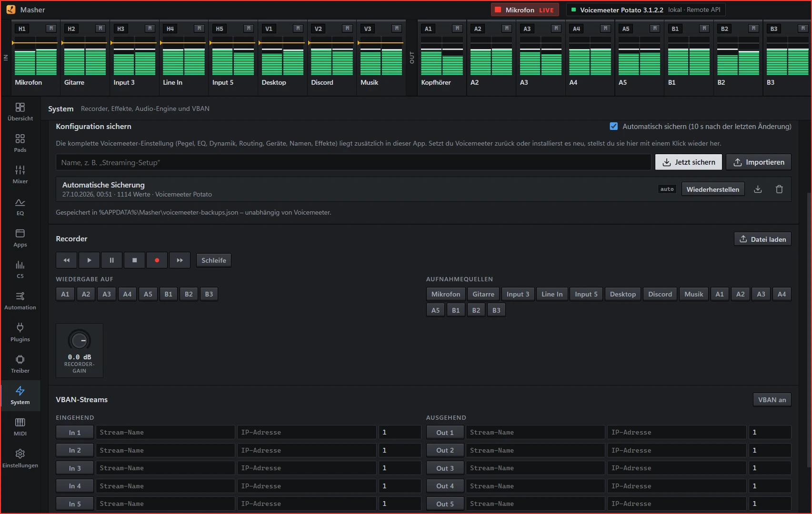Toggle the Schleife loop button

(x=214, y=260)
